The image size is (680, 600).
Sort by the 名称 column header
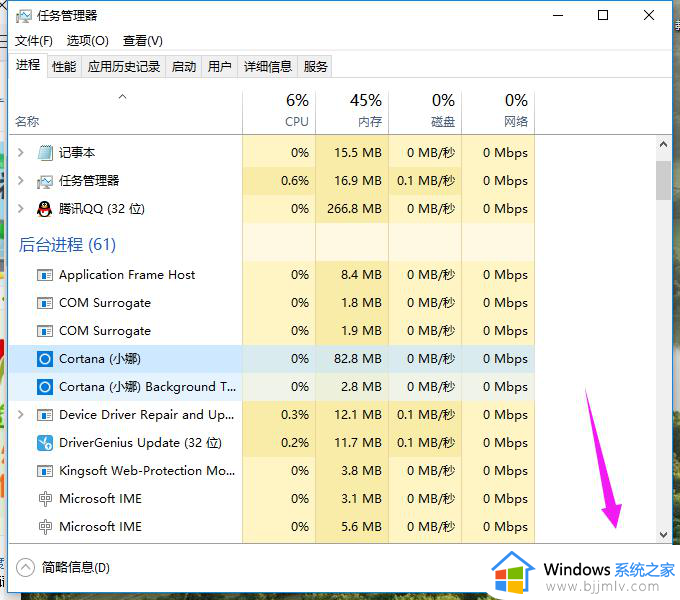click(126, 111)
